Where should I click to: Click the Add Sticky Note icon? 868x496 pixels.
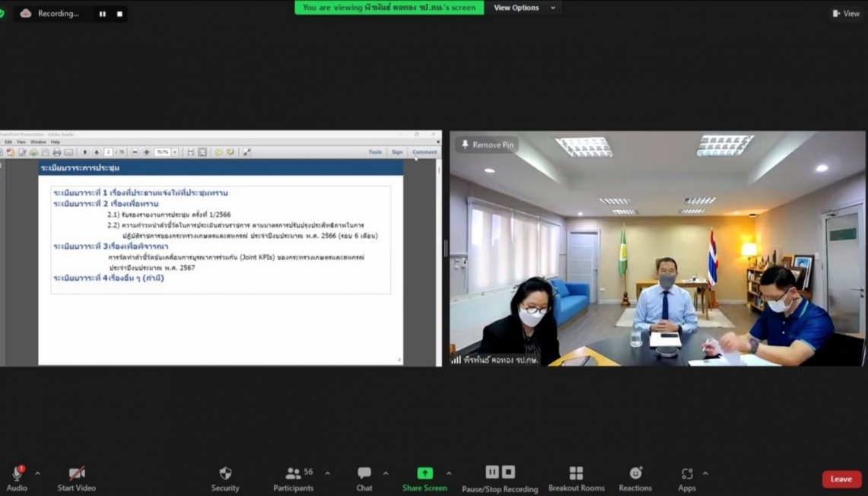(218, 152)
